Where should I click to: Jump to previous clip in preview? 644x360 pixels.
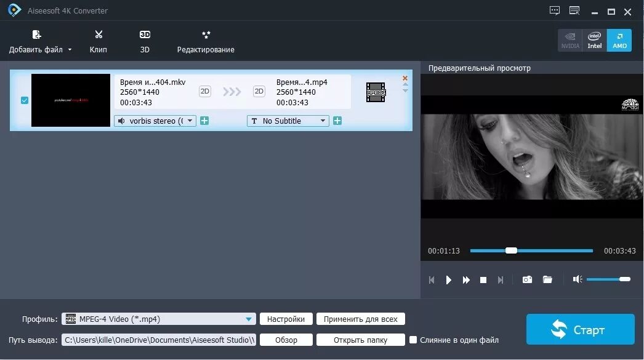(432, 280)
